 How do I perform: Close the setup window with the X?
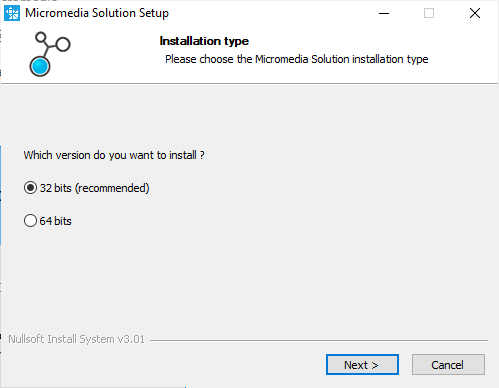click(475, 13)
